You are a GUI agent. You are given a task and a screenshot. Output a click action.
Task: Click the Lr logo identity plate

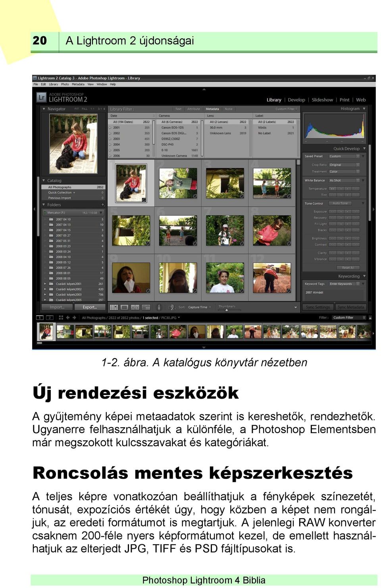pyautogui.click(x=41, y=97)
